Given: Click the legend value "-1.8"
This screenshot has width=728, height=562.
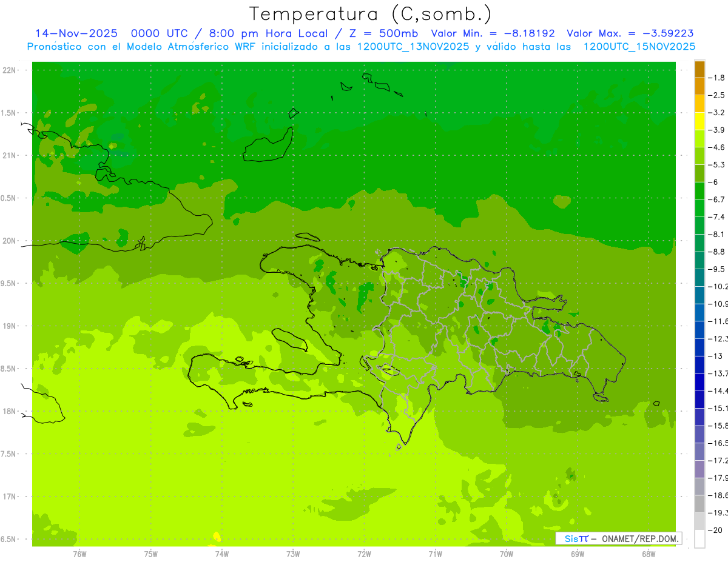Looking at the screenshot, I should point(716,78).
